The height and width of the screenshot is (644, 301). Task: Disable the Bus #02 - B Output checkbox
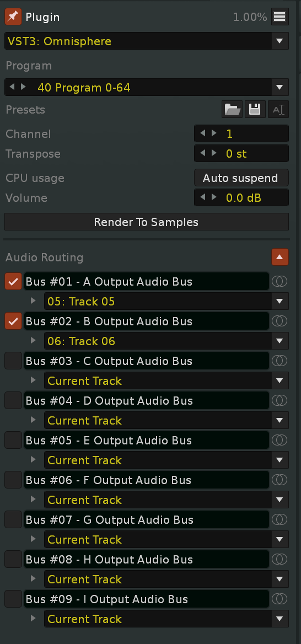click(13, 321)
